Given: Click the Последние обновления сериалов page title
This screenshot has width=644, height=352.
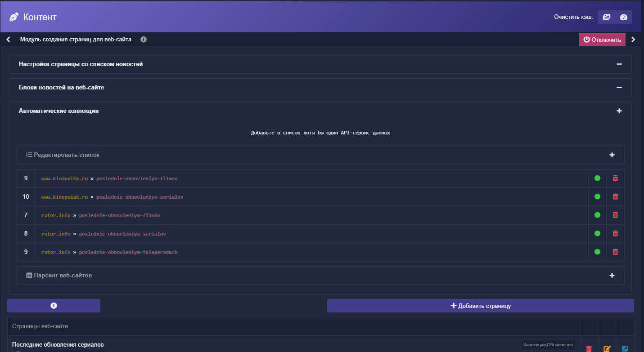Looking at the screenshot, I should click(58, 345).
